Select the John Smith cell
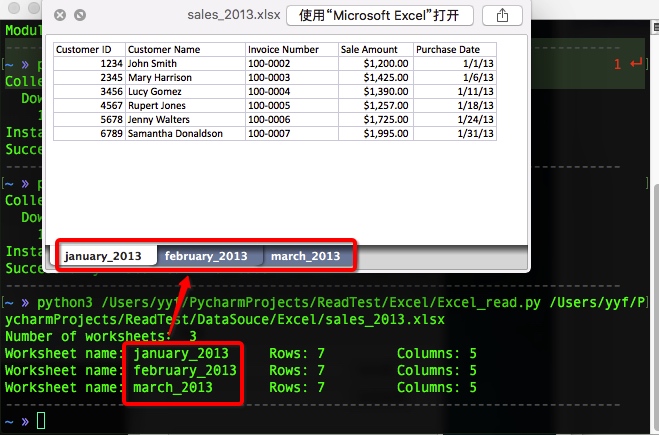The height and width of the screenshot is (435, 659). (x=185, y=63)
